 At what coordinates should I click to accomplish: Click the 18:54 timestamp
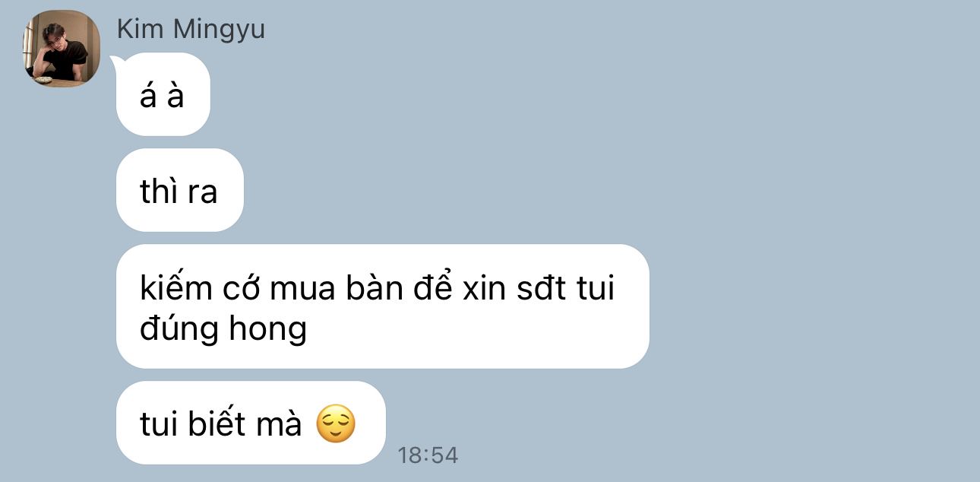(428, 455)
